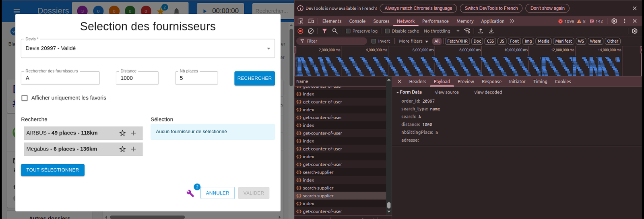Viewport: 644px width, 219px height.
Task: Check Afficher uniquement les favoris
Action: 25,98
